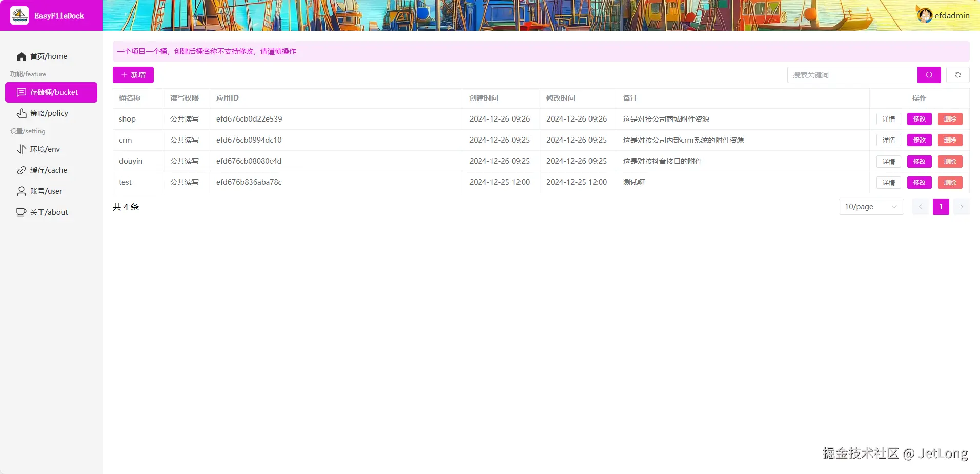Click app ID efd676b836aba78c

tap(249, 182)
